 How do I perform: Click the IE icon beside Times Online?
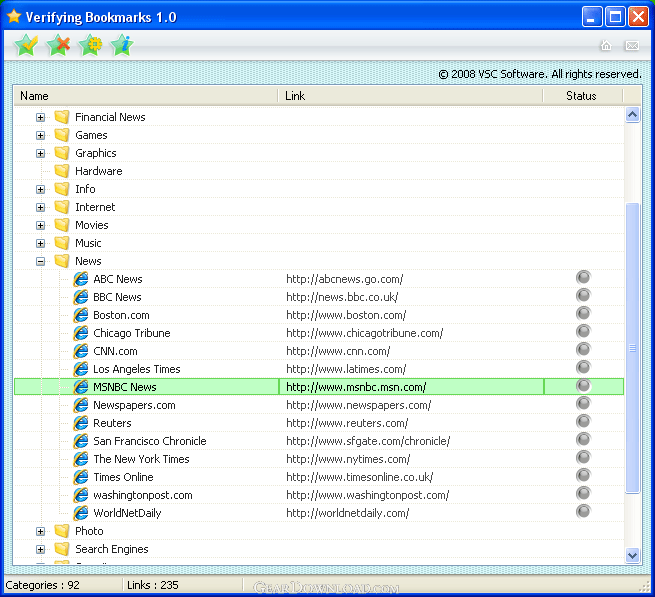click(x=81, y=477)
